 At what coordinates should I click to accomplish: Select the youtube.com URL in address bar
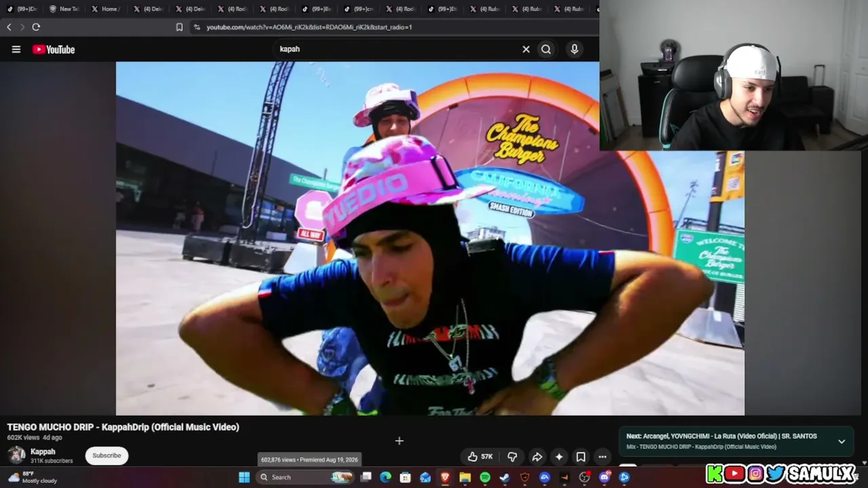click(309, 27)
